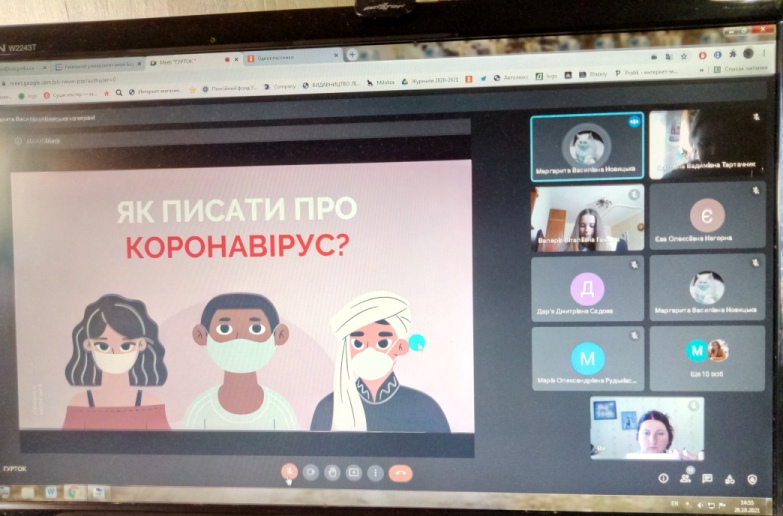Viewport: 783px width, 516px height.
Task: Select second Маргарита Василівна Новицька muted tile
Action: pyautogui.click(x=707, y=288)
